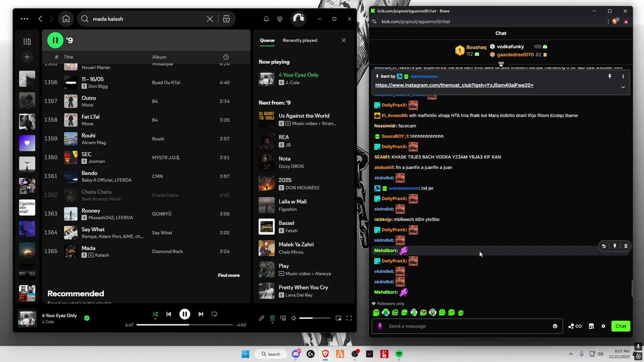
Task: Clear the Spotify search field
Action: pyautogui.click(x=210, y=19)
